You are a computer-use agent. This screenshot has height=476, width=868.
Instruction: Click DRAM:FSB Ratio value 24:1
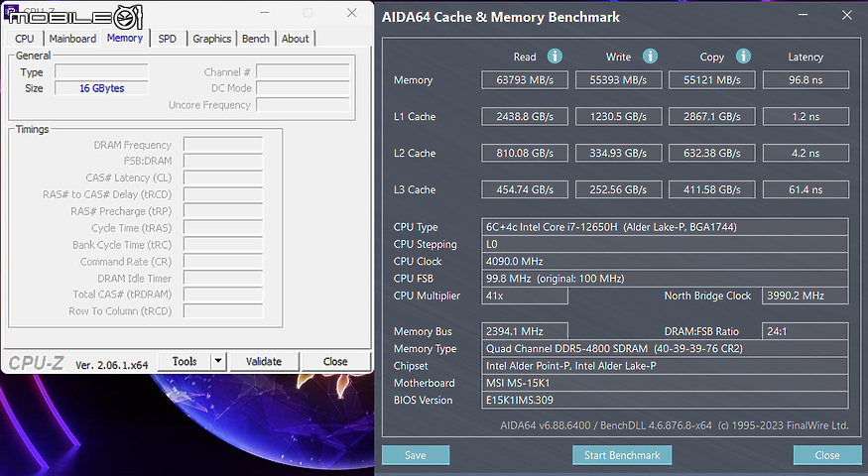click(x=806, y=331)
